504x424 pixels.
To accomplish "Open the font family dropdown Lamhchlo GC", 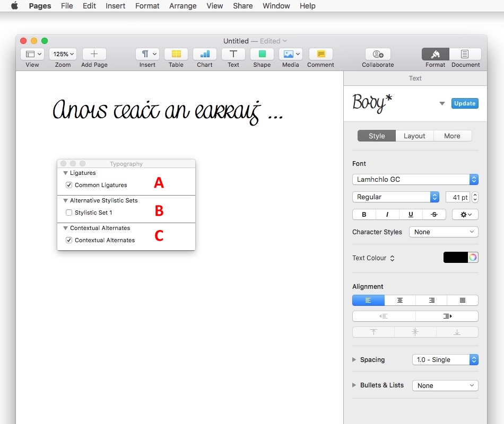I will click(x=415, y=180).
